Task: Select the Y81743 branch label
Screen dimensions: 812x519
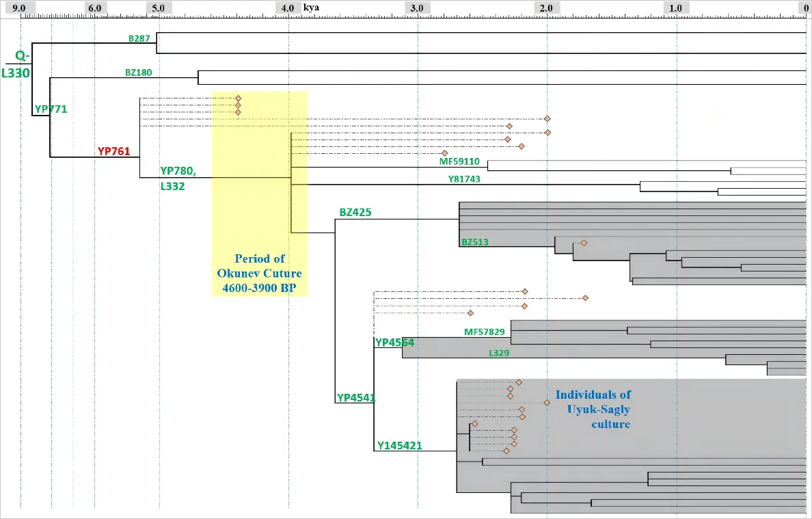Action: [469, 179]
